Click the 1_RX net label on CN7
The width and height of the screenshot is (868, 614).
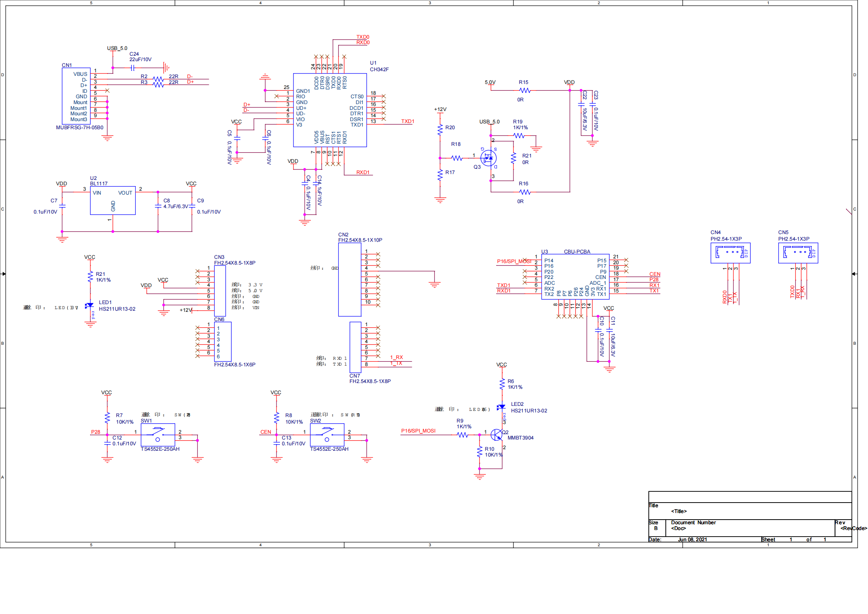[396, 357]
